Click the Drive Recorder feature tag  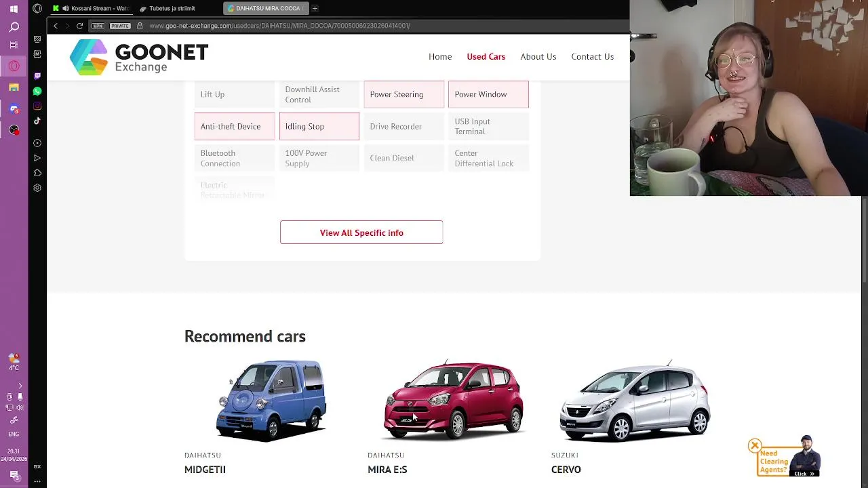tap(404, 126)
